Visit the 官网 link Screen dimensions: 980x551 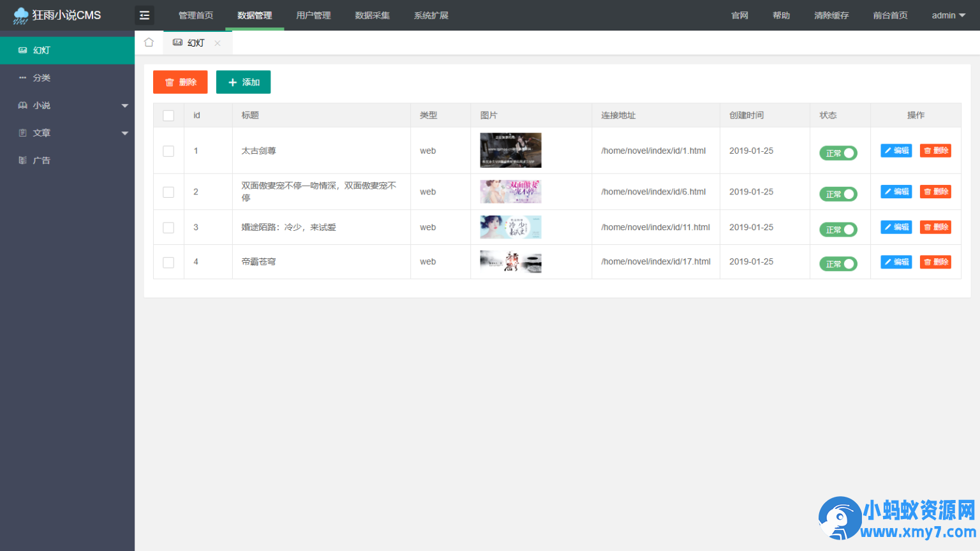(x=739, y=15)
